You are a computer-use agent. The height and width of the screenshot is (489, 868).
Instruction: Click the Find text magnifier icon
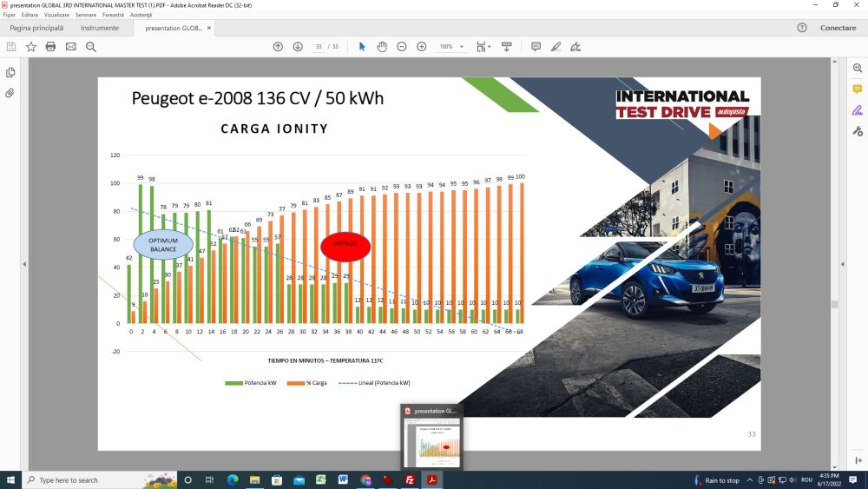click(x=91, y=47)
